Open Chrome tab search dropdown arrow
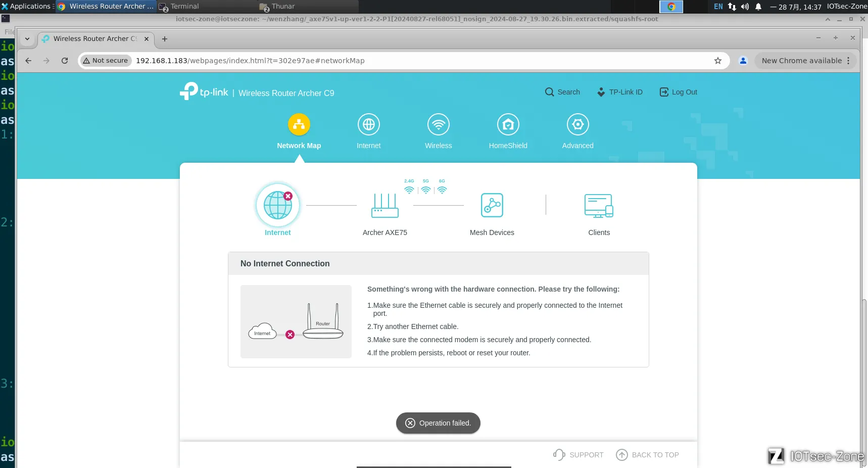868x468 pixels. pos(27,39)
